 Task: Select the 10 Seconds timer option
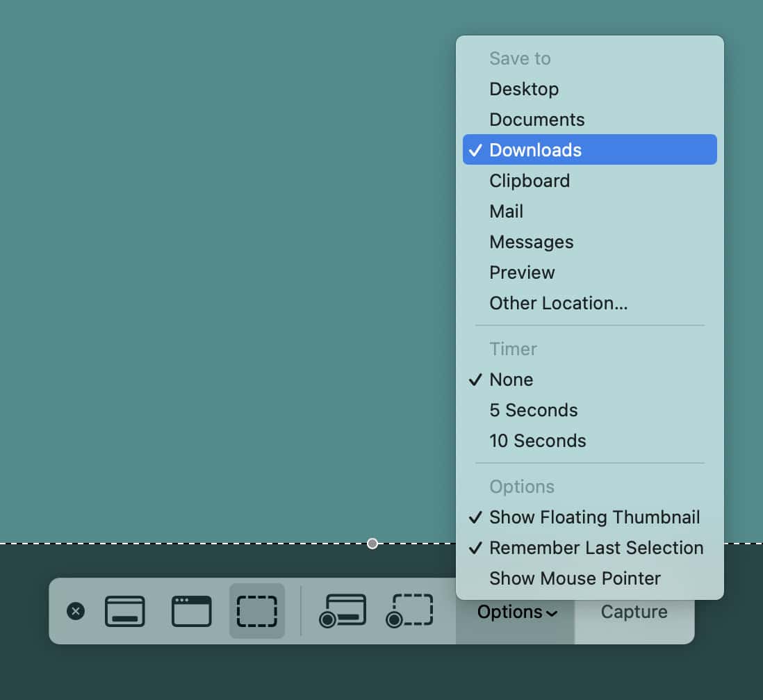tap(537, 441)
